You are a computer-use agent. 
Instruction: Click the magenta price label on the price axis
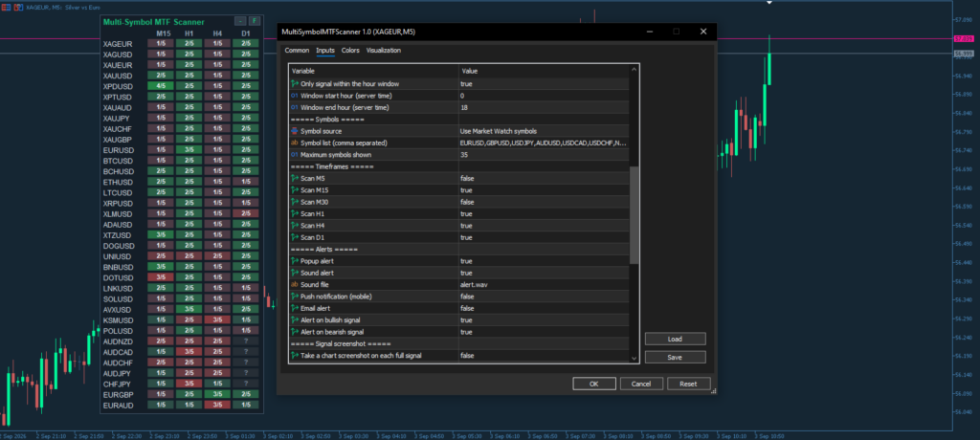[x=964, y=39]
